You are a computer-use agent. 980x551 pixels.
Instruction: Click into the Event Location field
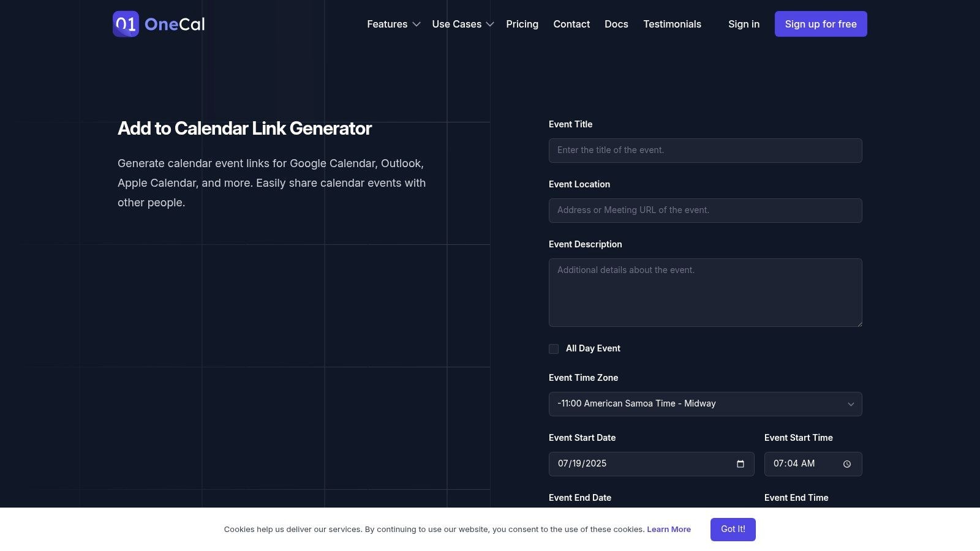point(705,211)
